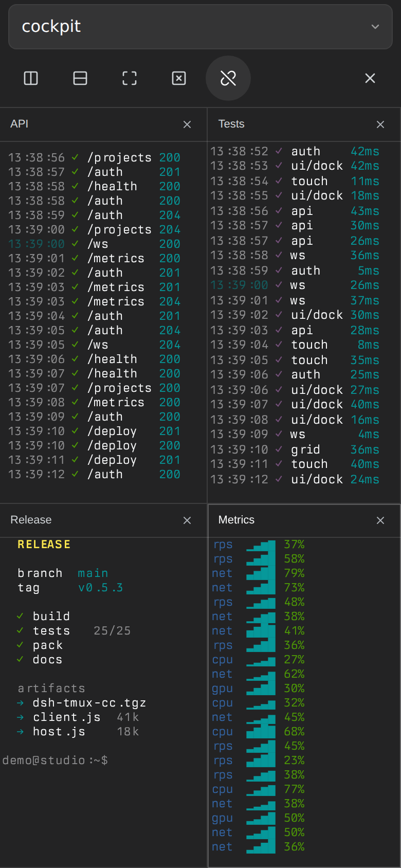
Task: Click the '/health' entry at 13:38:58
Action: click(112, 187)
